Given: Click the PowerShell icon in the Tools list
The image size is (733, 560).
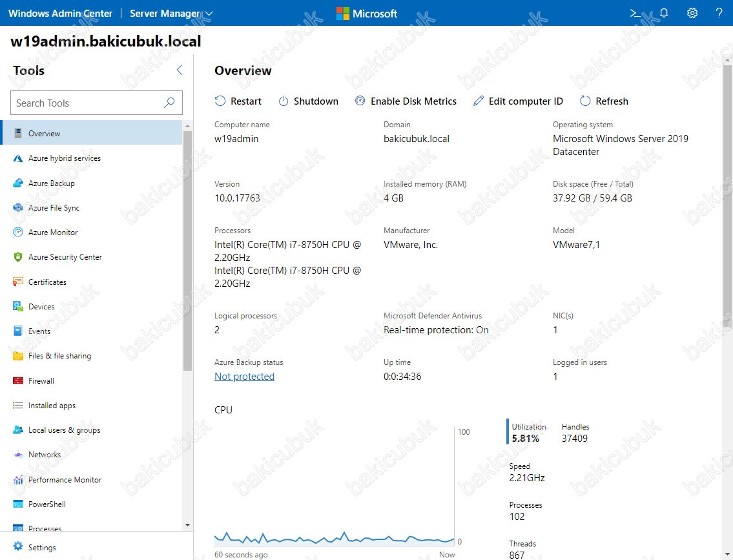Looking at the screenshot, I should point(18,504).
